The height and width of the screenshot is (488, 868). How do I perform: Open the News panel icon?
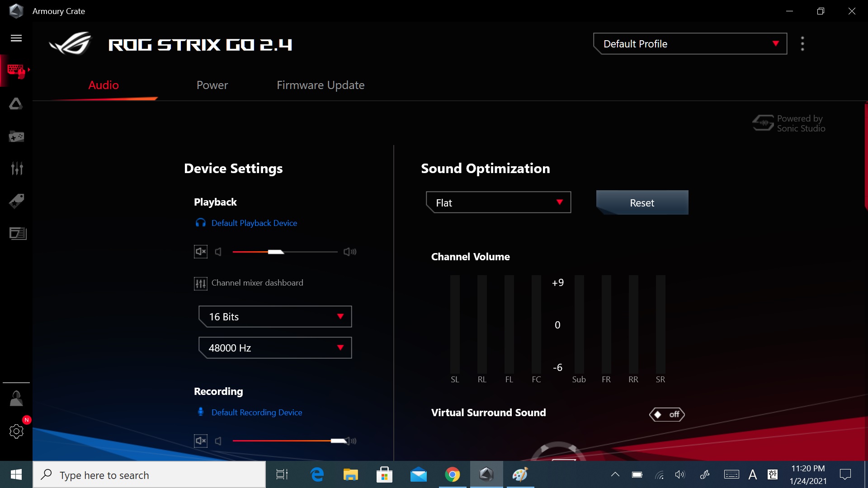[18, 234]
